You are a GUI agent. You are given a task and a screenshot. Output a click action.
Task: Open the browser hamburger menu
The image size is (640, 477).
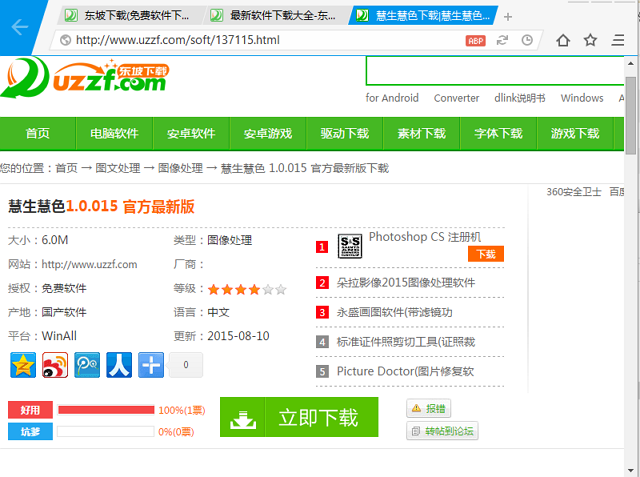(x=618, y=40)
